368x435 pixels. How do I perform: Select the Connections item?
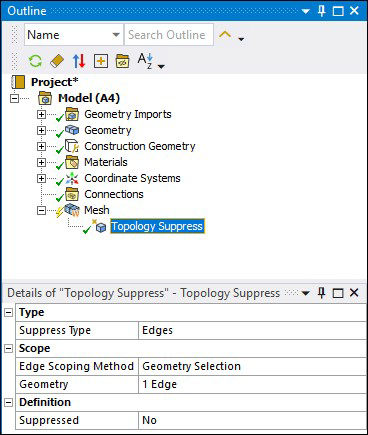tap(114, 194)
